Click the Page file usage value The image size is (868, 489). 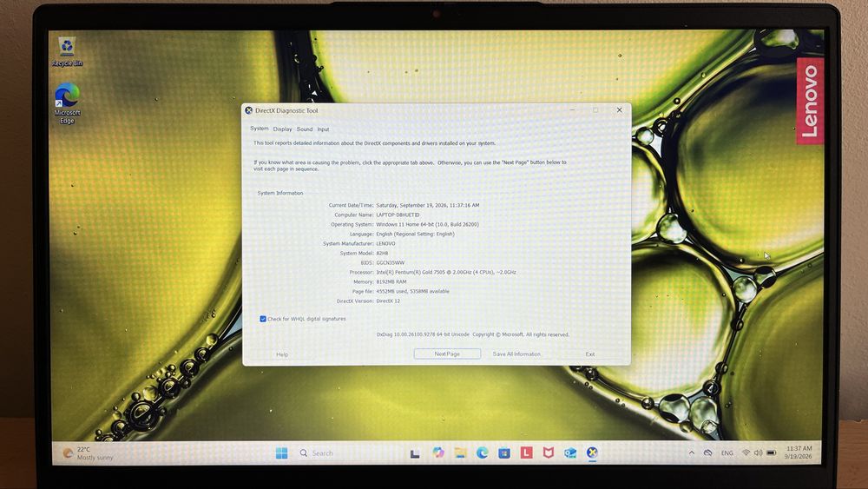tap(412, 291)
